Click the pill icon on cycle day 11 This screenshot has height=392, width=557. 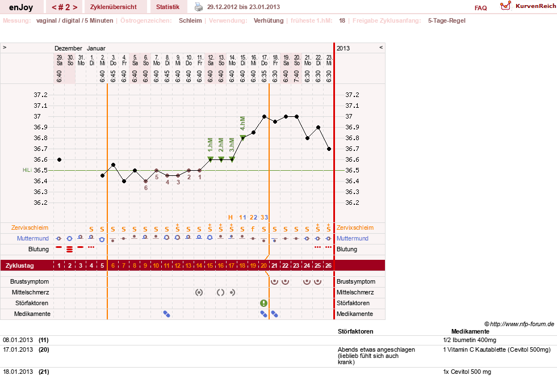click(166, 314)
